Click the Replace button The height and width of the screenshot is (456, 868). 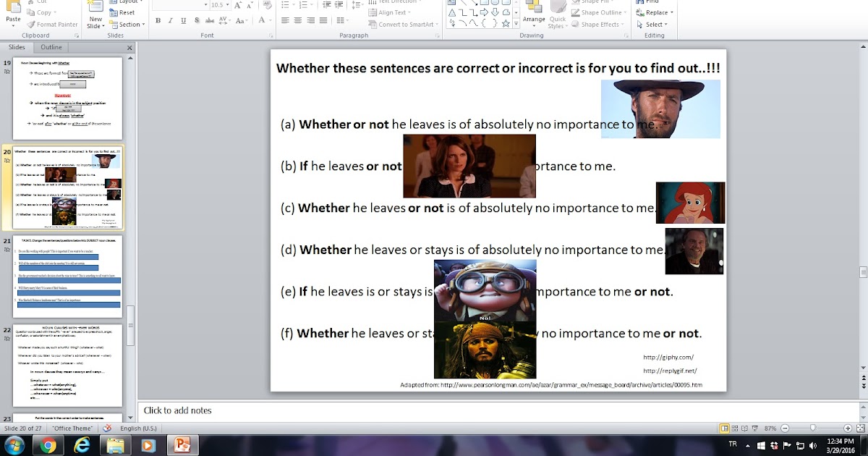coord(655,12)
